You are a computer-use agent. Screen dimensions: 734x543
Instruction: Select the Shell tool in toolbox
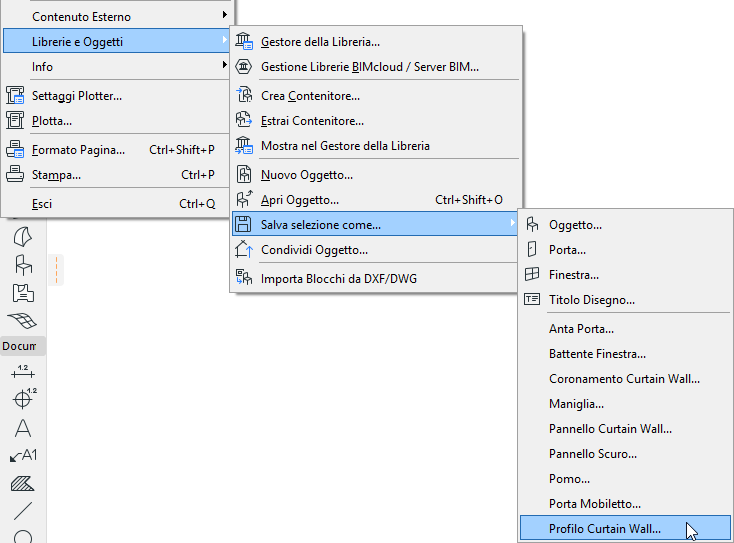[x=22, y=237]
